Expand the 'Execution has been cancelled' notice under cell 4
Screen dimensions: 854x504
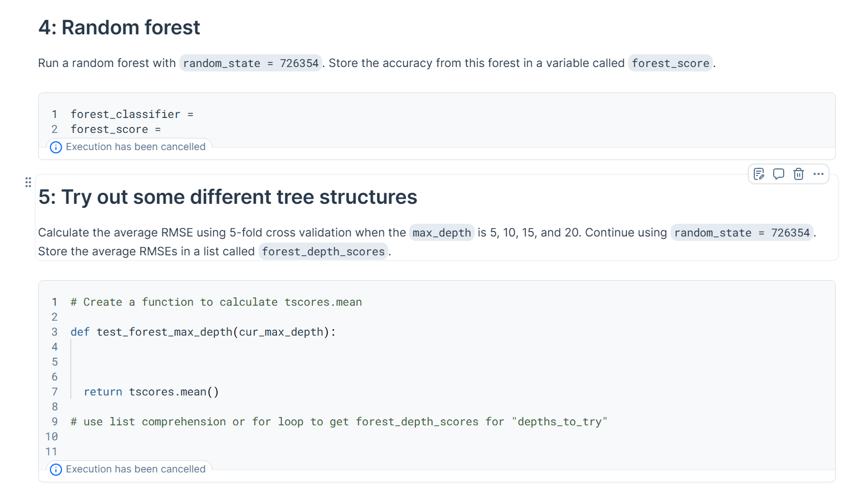[x=136, y=147]
